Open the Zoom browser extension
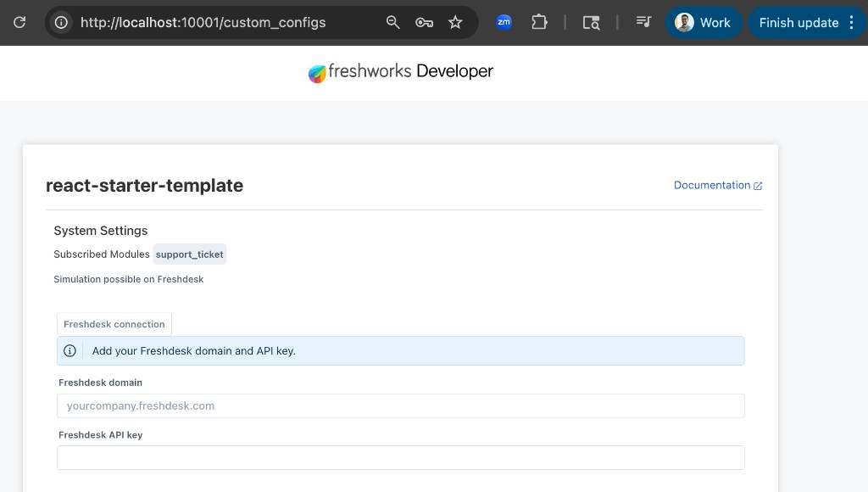The width and height of the screenshot is (868, 492). 504,22
